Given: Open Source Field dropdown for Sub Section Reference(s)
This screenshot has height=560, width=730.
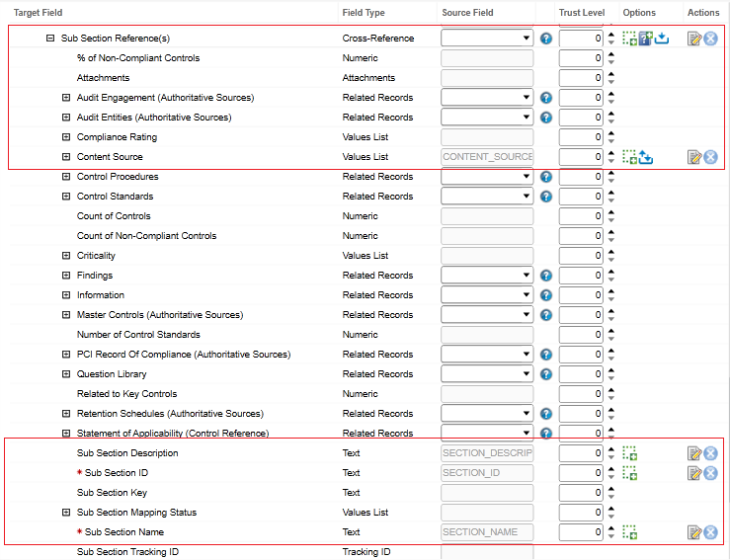Looking at the screenshot, I should (x=487, y=39).
